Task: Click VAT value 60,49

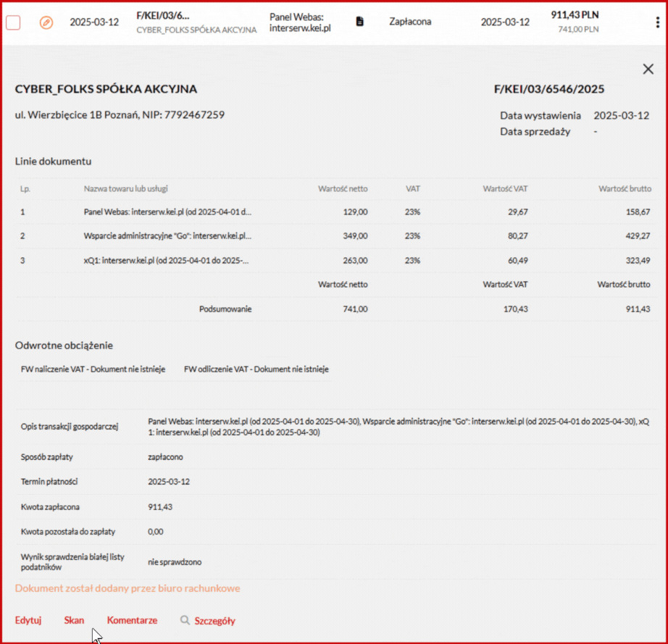Action: click(517, 260)
